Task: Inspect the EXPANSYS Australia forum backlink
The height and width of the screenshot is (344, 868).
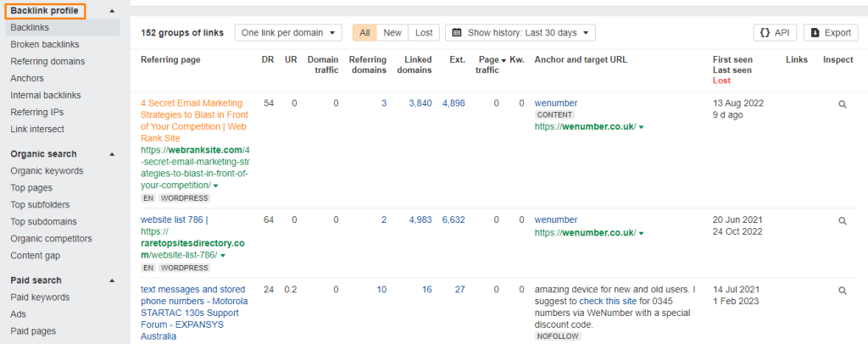Action: pyautogui.click(x=843, y=291)
